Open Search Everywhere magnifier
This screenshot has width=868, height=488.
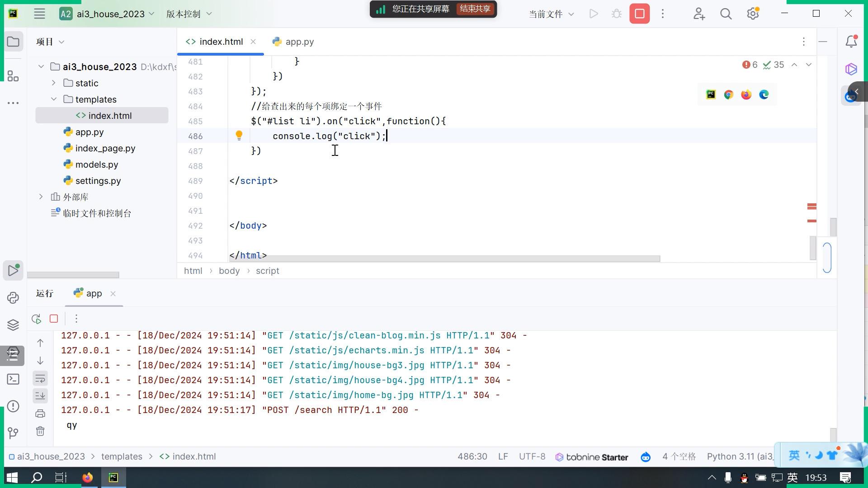click(x=726, y=14)
